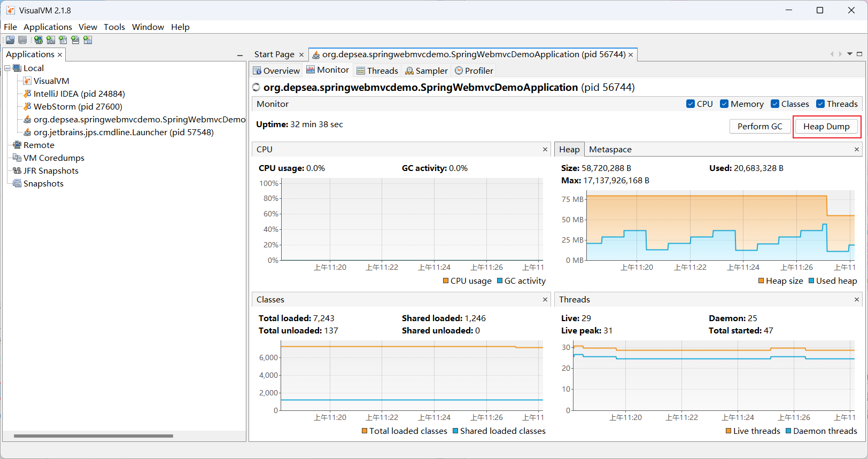This screenshot has width=868, height=459.
Task: Open the Tools menu
Action: point(114,27)
